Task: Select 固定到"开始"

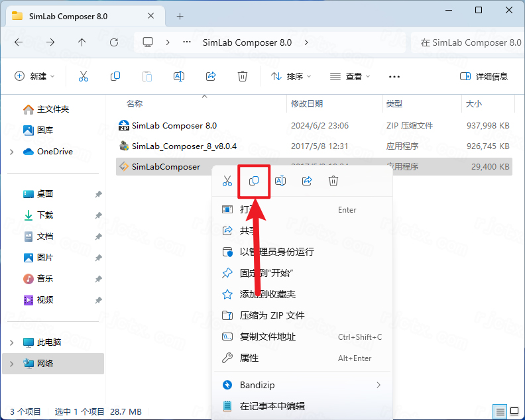Action: 302,273
